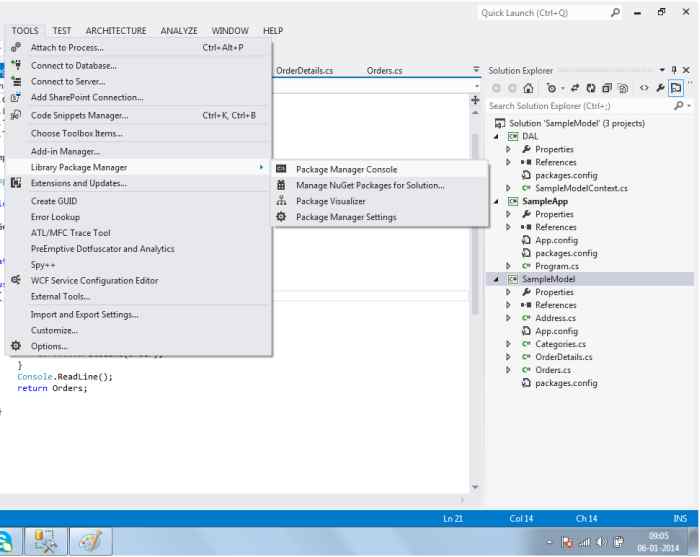Click Code Snippets Manager icon
The image size is (700, 557).
click(16, 115)
